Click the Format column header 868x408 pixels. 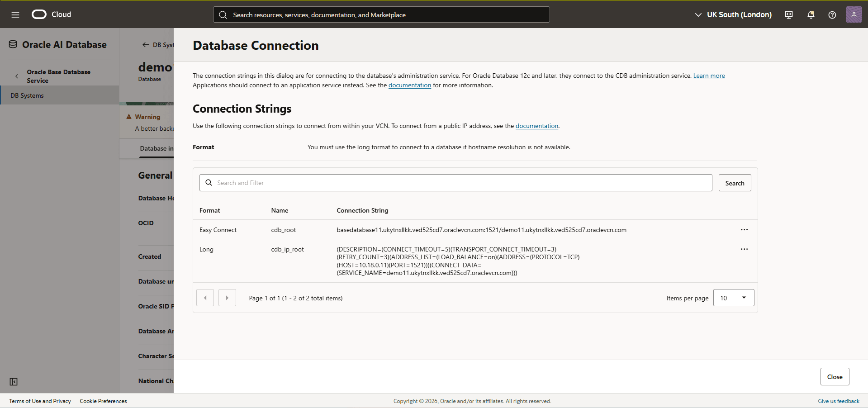pyautogui.click(x=209, y=210)
